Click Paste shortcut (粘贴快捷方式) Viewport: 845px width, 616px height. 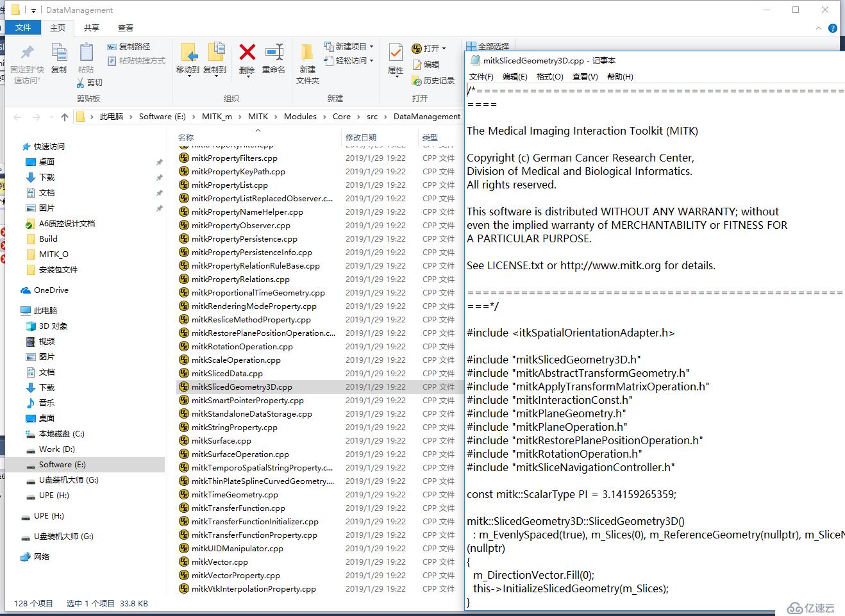[x=136, y=61]
